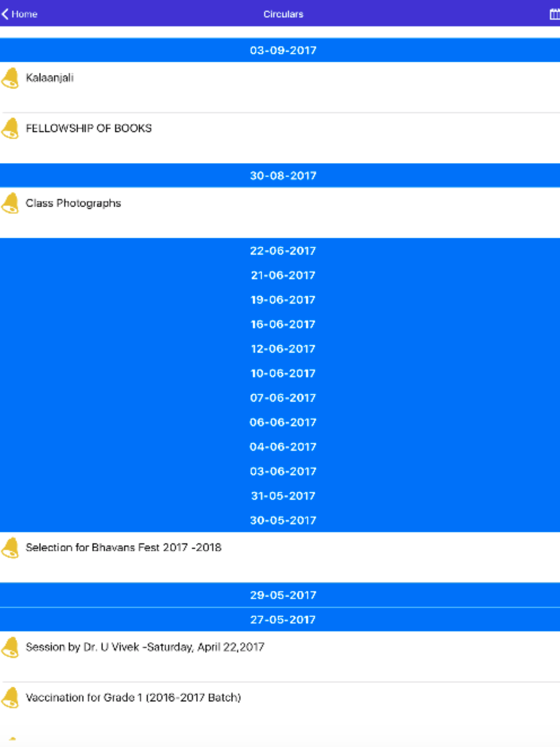The image size is (560, 747).
Task: Expand the 22-06-2017 date section
Action: [280, 250]
